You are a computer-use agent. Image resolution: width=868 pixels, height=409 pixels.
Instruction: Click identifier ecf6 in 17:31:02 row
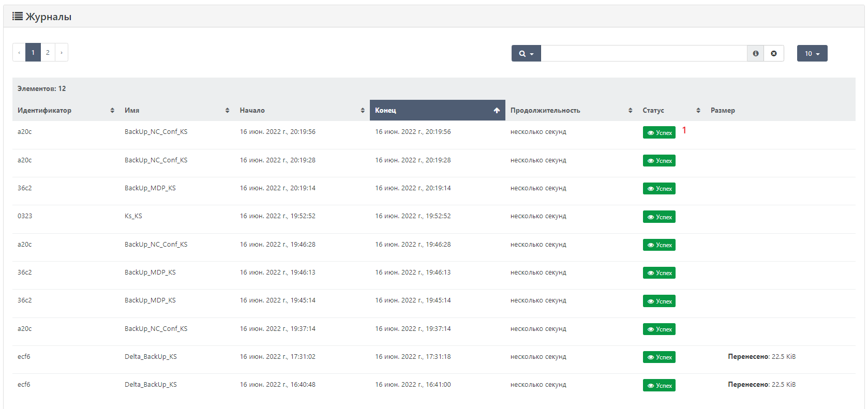click(x=24, y=357)
